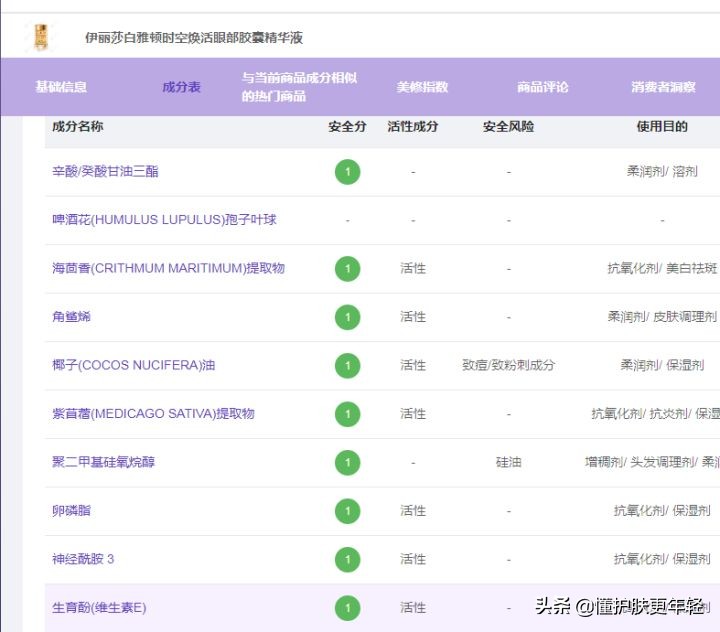Click safety score badge for 紫苜蓿提取物
Screen dimensions: 720x632
pyautogui.click(x=348, y=414)
